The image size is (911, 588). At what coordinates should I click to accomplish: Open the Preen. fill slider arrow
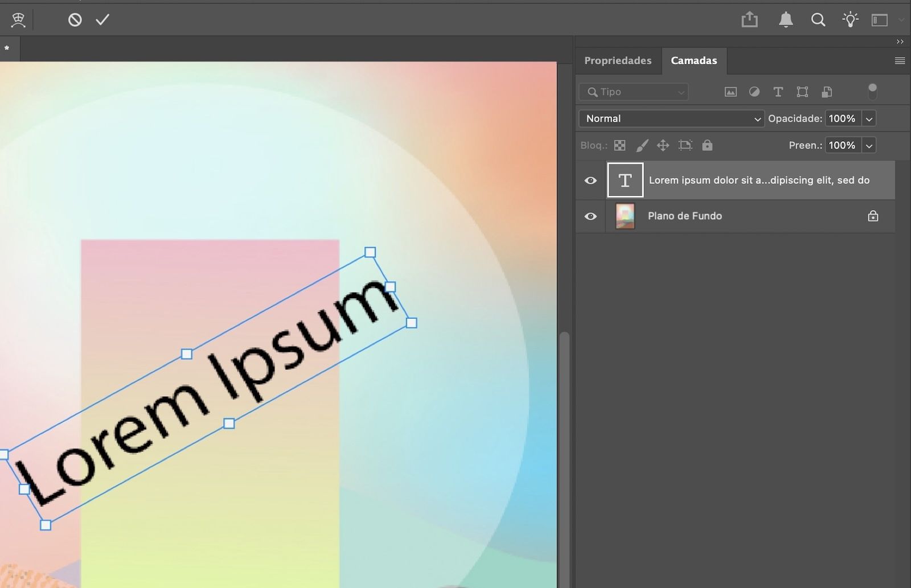point(869,145)
